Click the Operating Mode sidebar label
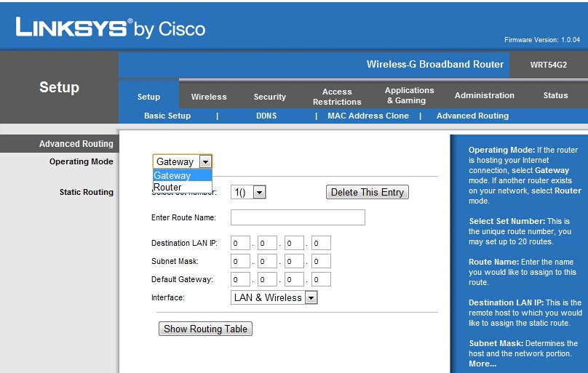Screen dimensions: 588x373 click(x=82, y=161)
